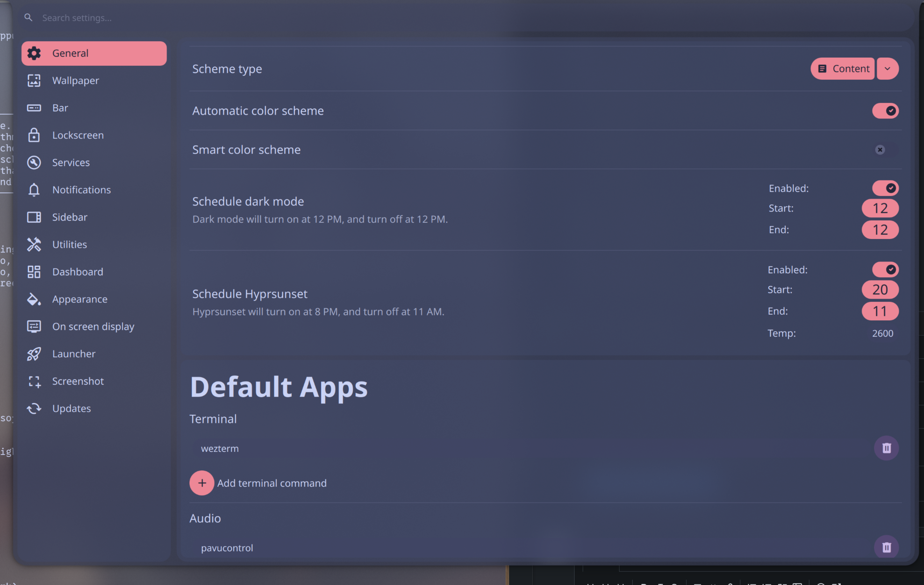Select the Notifications bell icon
This screenshot has height=585, width=924.
pyautogui.click(x=34, y=190)
